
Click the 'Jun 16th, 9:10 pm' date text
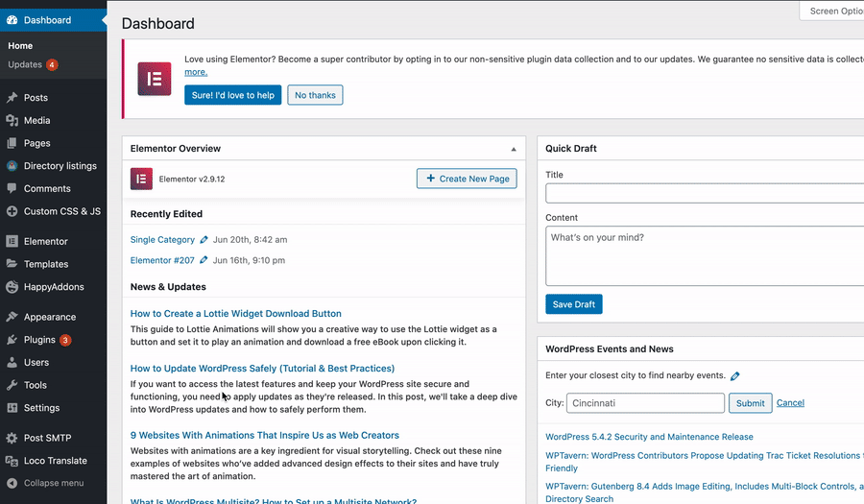(249, 260)
